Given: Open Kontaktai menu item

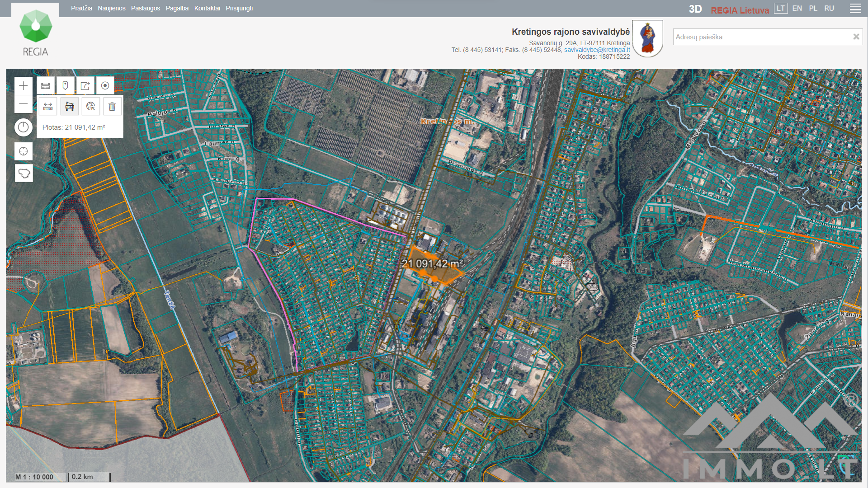Looking at the screenshot, I should tap(207, 8).
